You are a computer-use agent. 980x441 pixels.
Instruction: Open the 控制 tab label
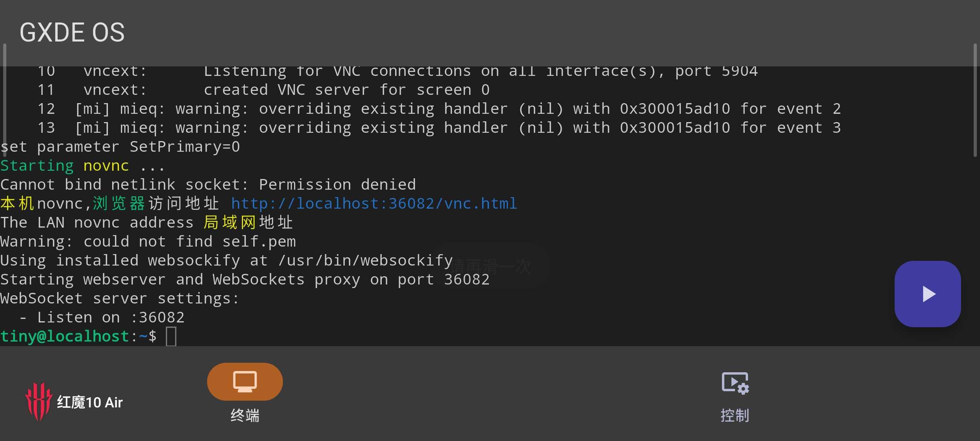tap(735, 416)
